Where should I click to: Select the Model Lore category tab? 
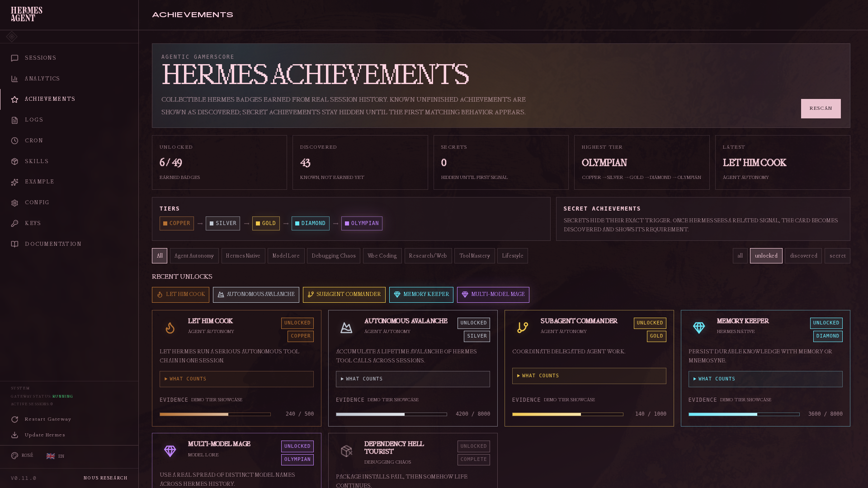pyautogui.click(x=286, y=256)
